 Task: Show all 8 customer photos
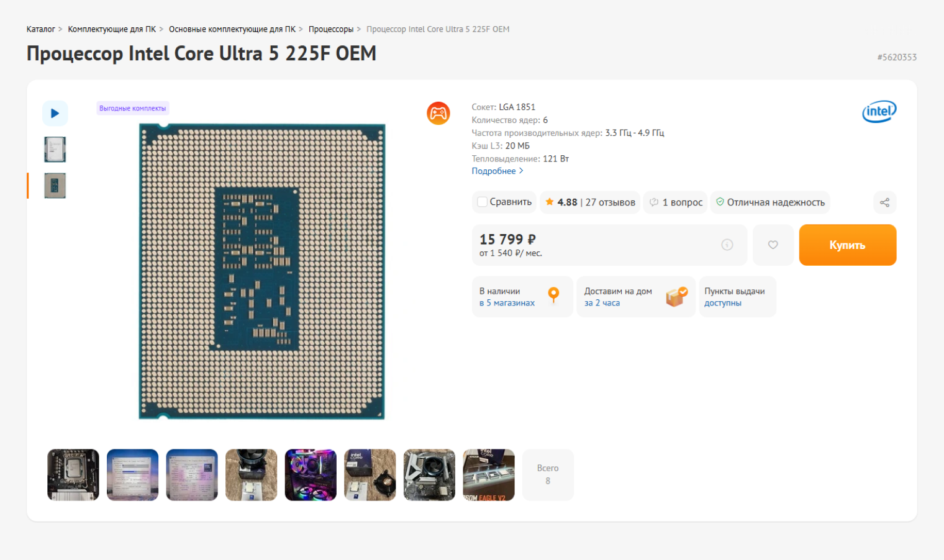point(548,475)
